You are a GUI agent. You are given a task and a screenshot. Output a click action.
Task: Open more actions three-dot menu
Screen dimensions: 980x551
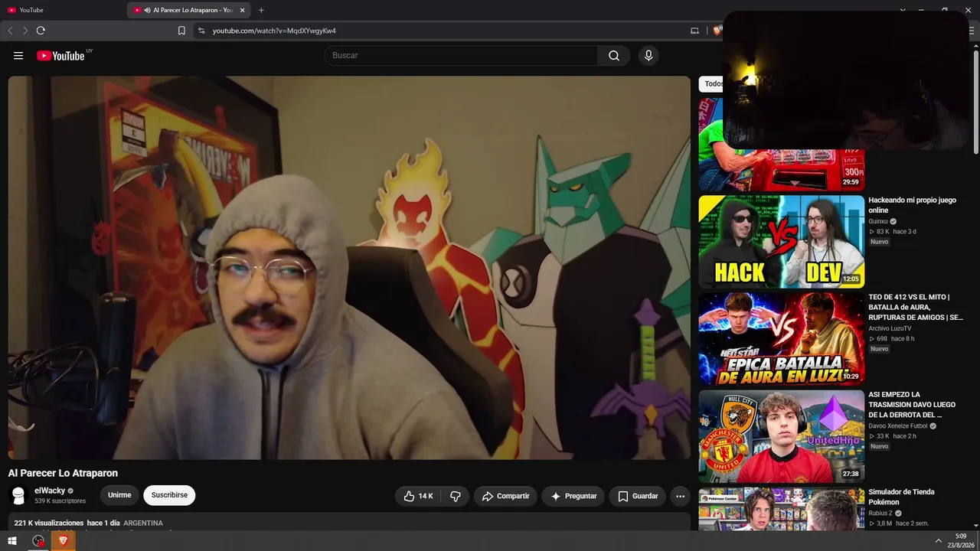[x=680, y=496]
